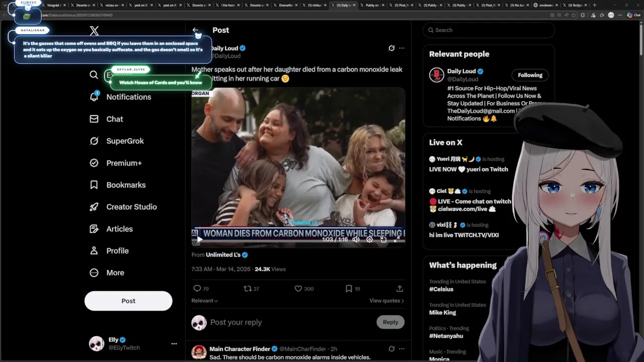The height and width of the screenshot is (362, 644).
Task: Click the Notifications bell icon
Action: [x=94, y=97]
